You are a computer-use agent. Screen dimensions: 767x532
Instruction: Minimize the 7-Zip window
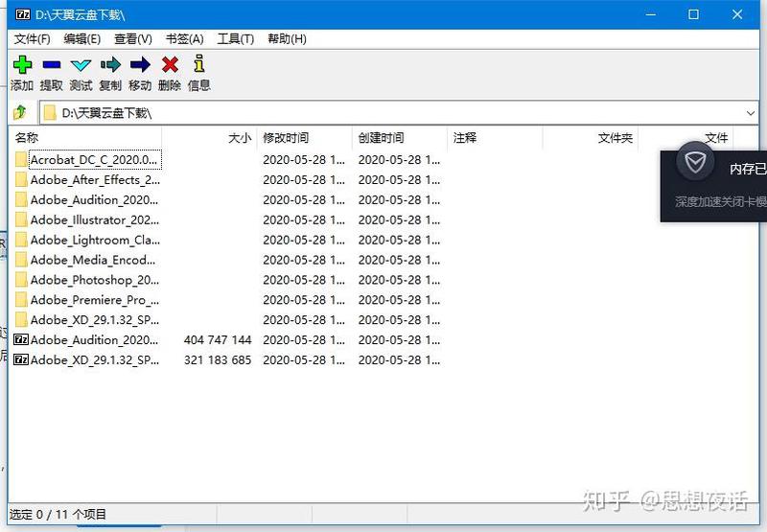point(651,14)
